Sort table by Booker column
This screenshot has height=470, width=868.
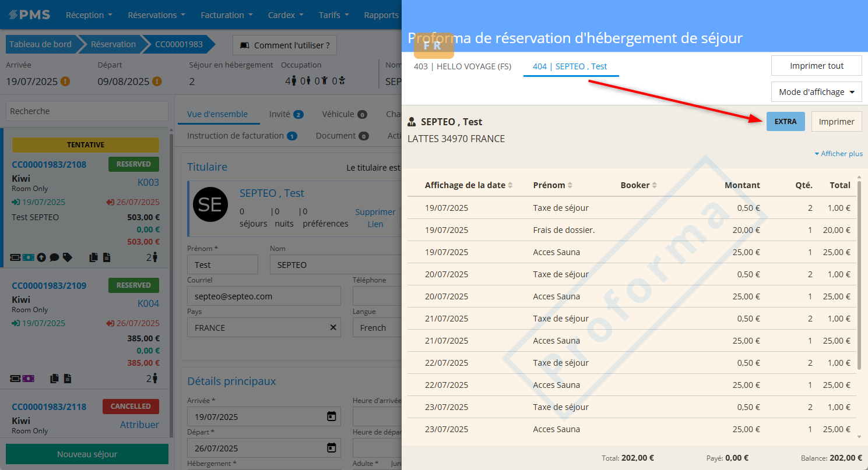point(639,185)
